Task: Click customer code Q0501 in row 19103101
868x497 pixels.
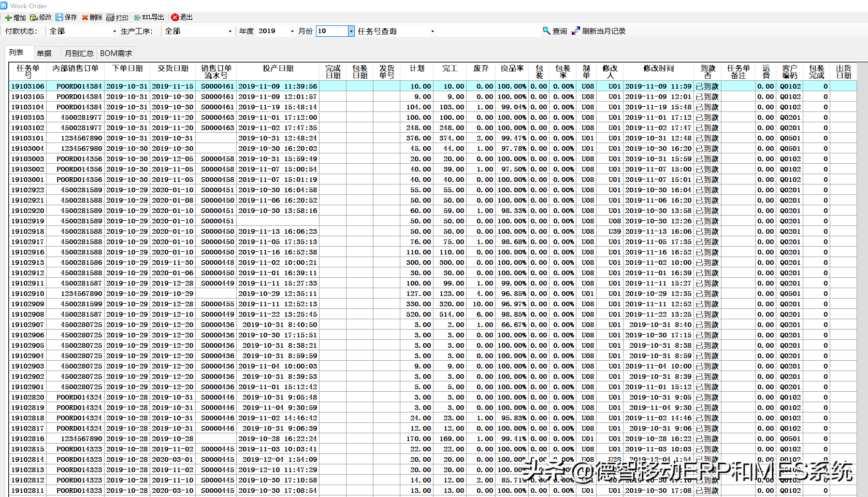Action: pyautogui.click(x=790, y=138)
